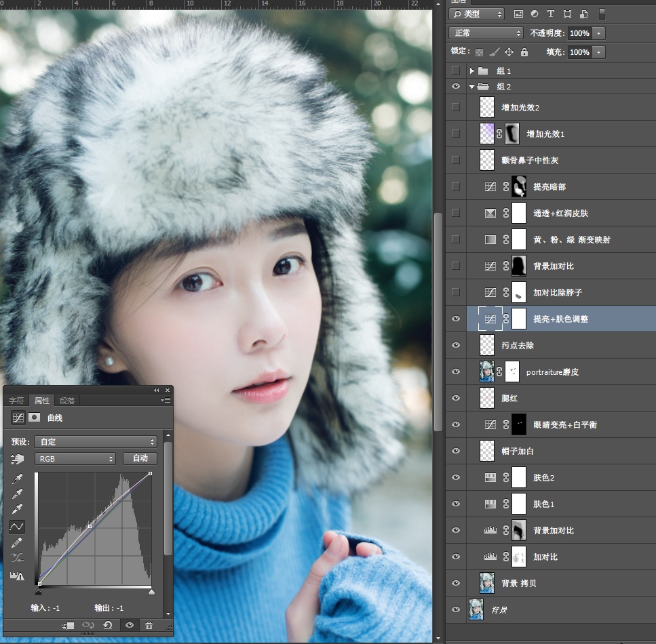The width and height of the screenshot is (656, 644).
Task: Lock all padlock icon
Action: [x=524, y=52]
